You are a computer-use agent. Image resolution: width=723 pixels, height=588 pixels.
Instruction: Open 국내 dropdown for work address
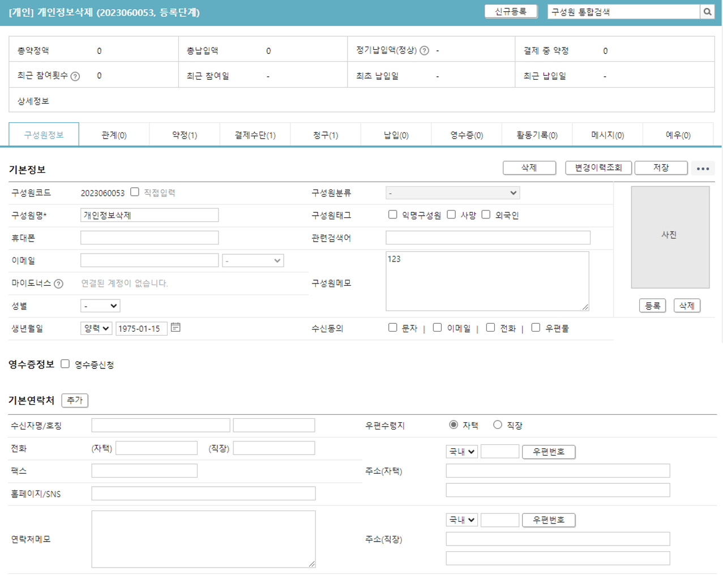coord(462,520)
